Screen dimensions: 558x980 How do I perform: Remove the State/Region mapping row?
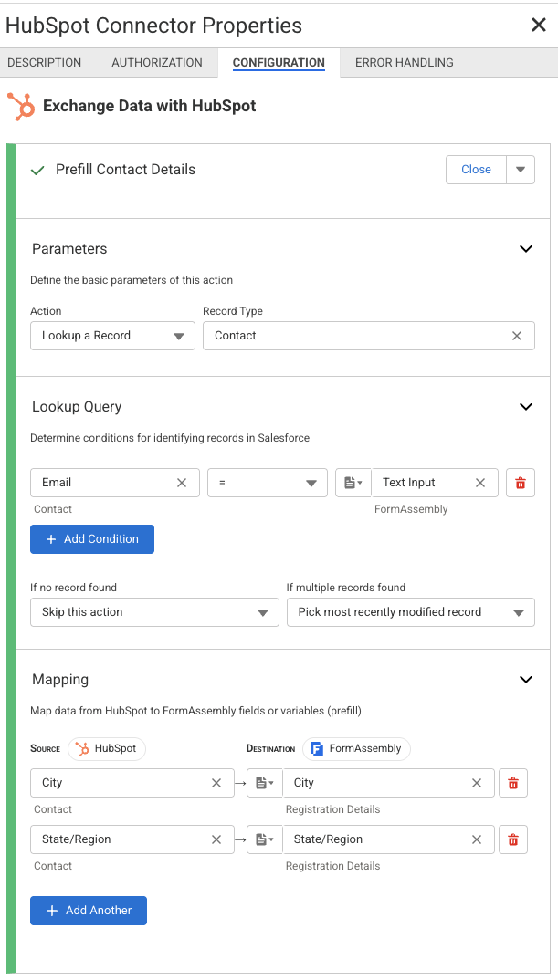coord(513,839)
